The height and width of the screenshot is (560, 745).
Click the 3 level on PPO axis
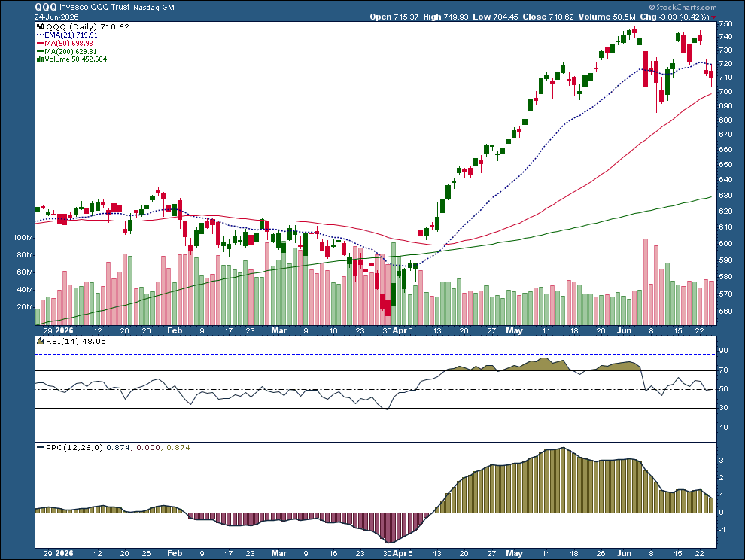coord(722,460)
